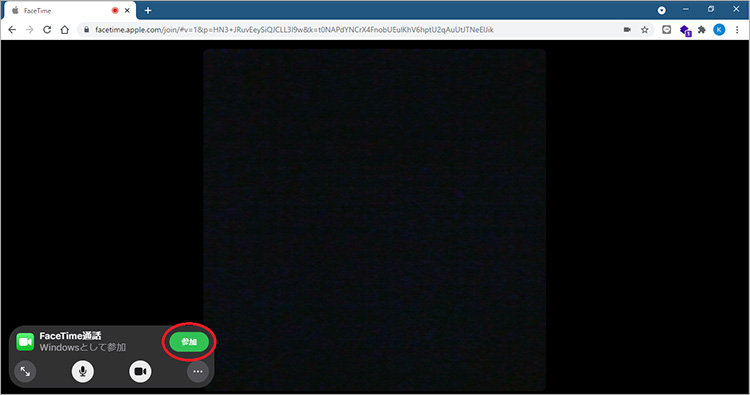View site info via the lock icon
The height and width of the screenshot is (395, 750).
point(87,30)
